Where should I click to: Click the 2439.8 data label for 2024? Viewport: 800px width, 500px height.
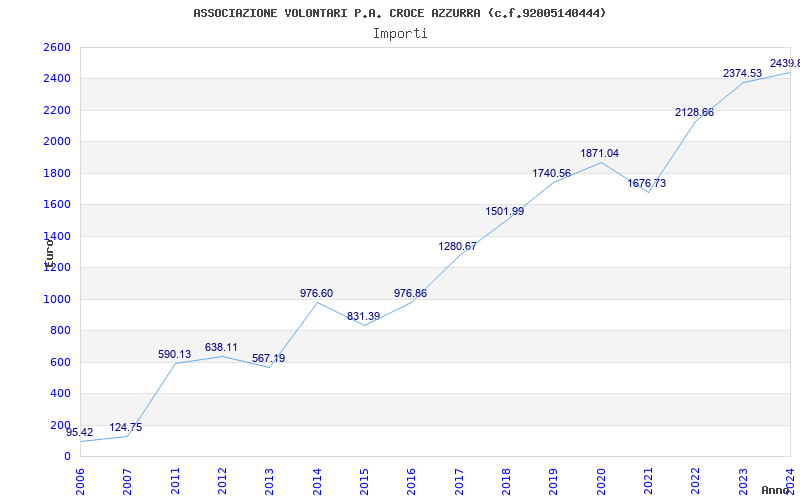pyautogui.click(x=784, y=63)
